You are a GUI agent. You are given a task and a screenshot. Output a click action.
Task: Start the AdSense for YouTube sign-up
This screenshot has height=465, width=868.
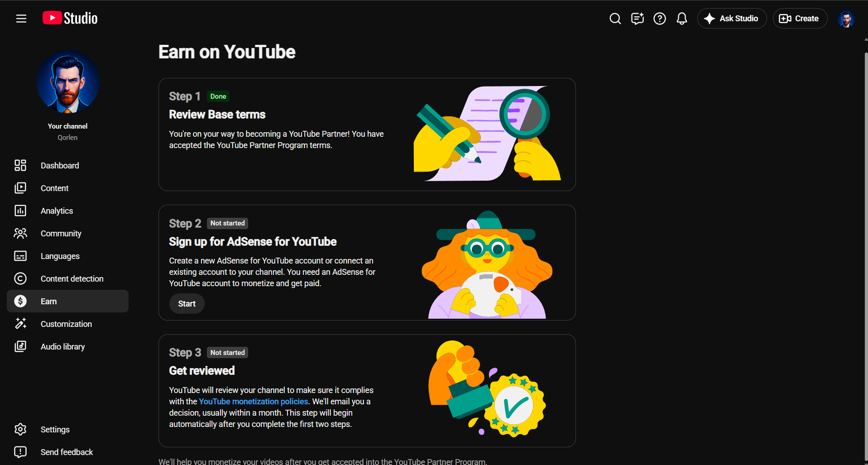click(187, 304)
